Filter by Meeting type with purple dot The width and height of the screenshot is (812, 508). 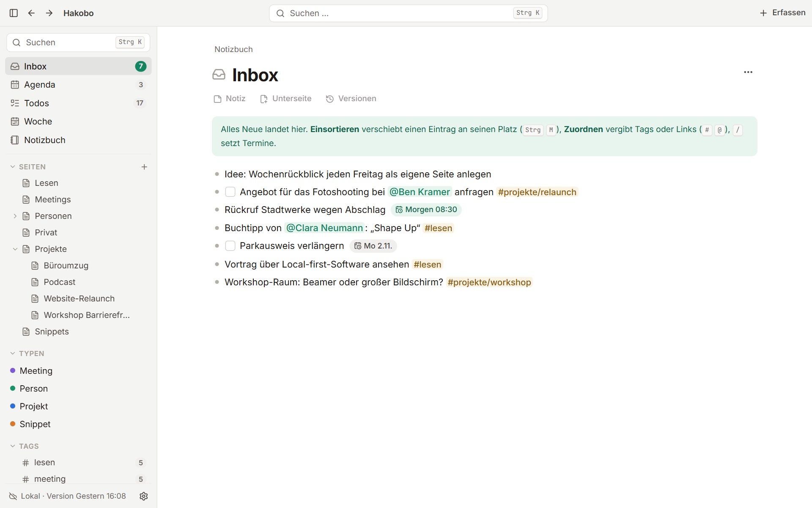tap(78, 371)
